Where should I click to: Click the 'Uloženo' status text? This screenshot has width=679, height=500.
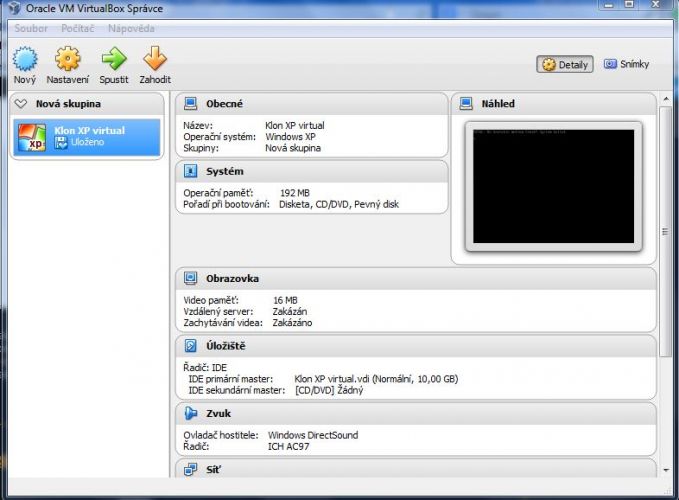pyautogui.click(x=87, y=142)
